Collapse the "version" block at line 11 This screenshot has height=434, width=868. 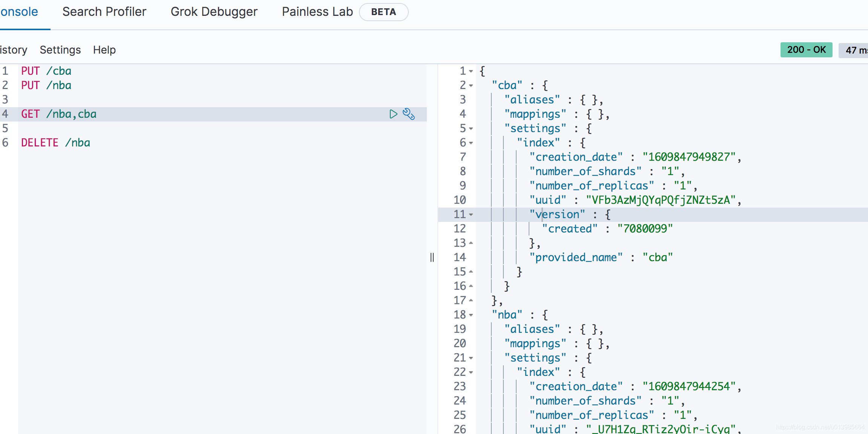[471, 215]
